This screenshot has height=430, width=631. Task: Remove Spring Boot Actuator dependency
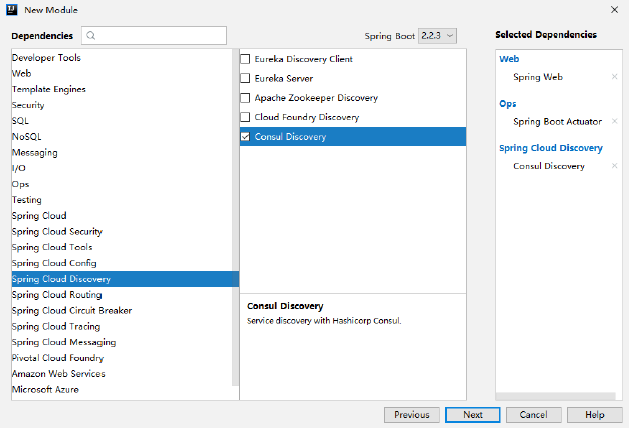614,122
